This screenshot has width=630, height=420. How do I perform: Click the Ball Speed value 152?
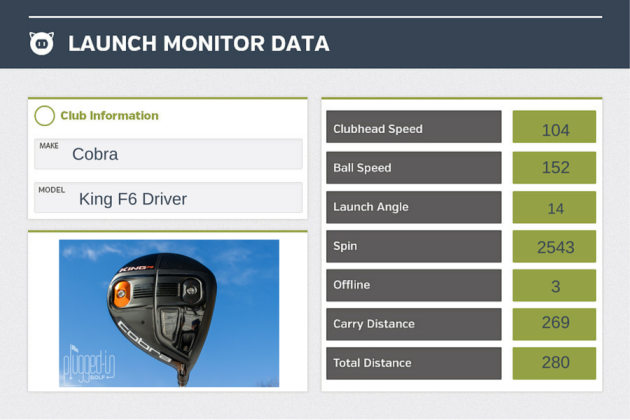[x=554, y=168]
